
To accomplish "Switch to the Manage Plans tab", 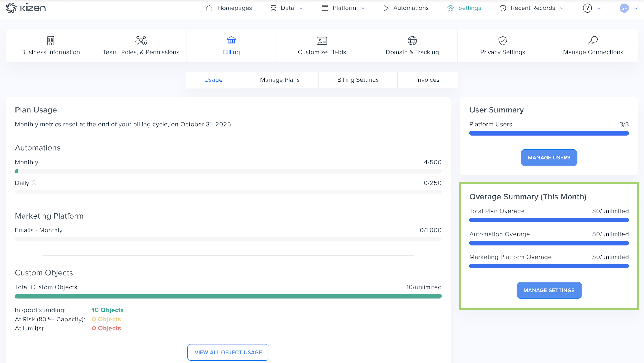I will [x=279, y=80].
